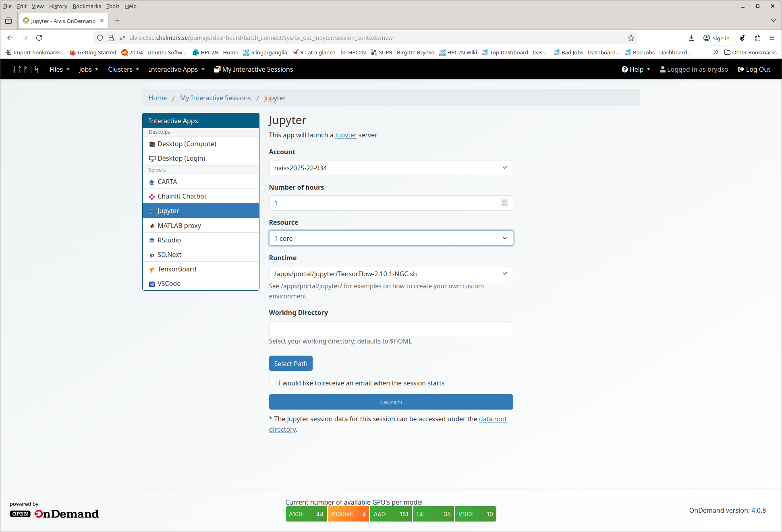Open the data root directory link

click(x=492, y=419)
